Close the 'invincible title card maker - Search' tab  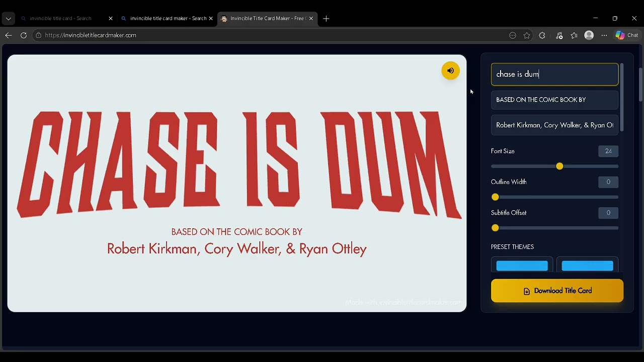click(211, 19)
